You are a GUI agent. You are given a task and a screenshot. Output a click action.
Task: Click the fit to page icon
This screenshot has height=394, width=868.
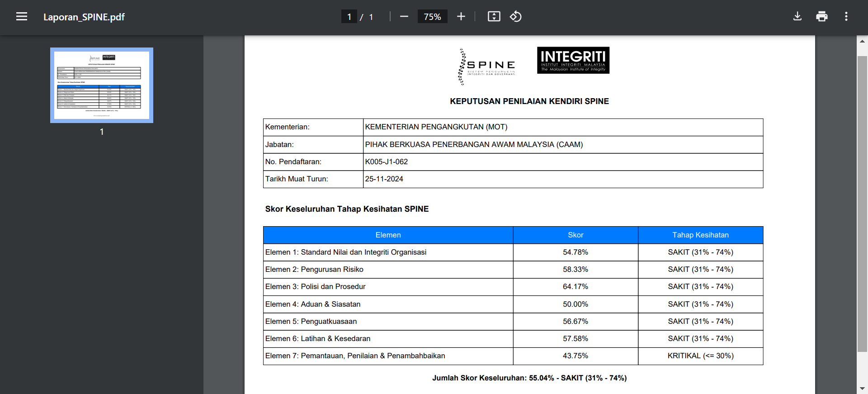(x=494, y=17)
